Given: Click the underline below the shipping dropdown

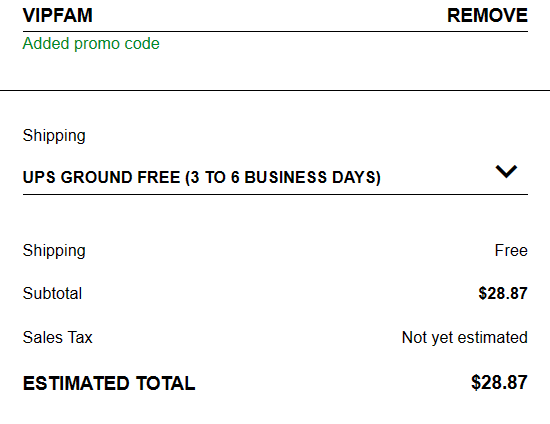Looking at the screenshot, I should tap(275, 194).
